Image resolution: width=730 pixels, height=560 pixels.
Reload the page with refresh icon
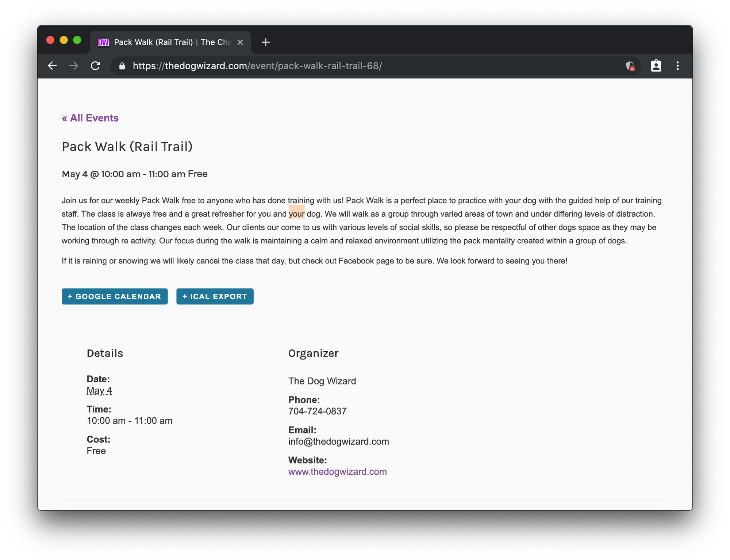pyautogui.click(x=96, y=66)
